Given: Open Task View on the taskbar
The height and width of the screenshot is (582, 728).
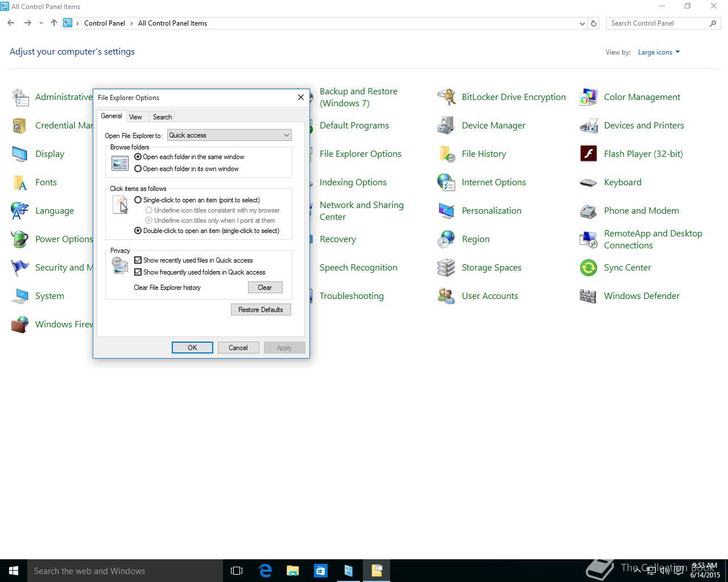Looking at the screenshot, I should click(x=237, y=571).
